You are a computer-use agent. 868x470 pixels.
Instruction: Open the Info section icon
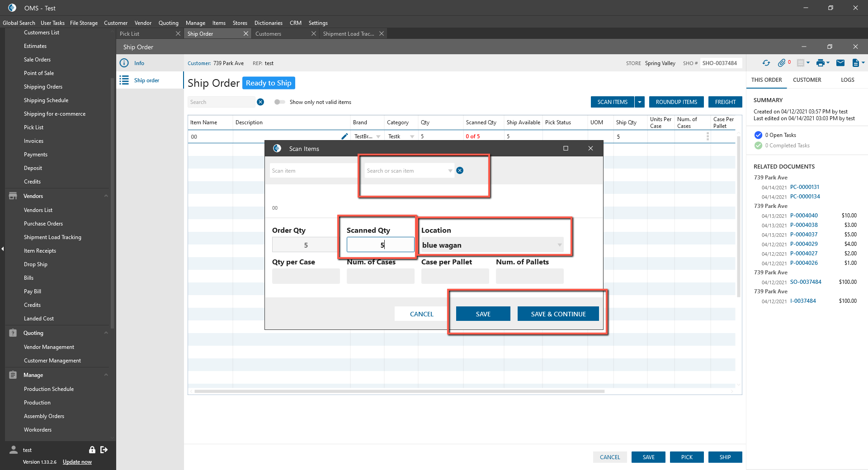[x=124, y=63]
